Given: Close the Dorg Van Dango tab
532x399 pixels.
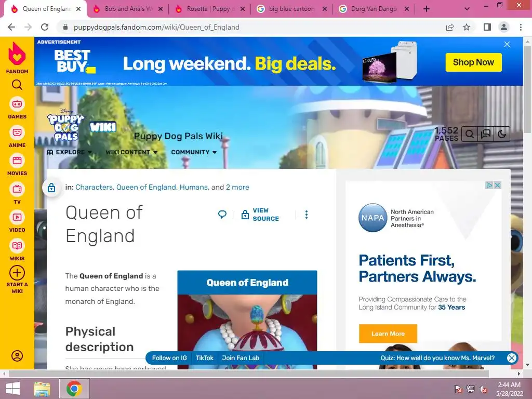Looking at the screenshot, I should pyautogui.click(x=406, y=9).
